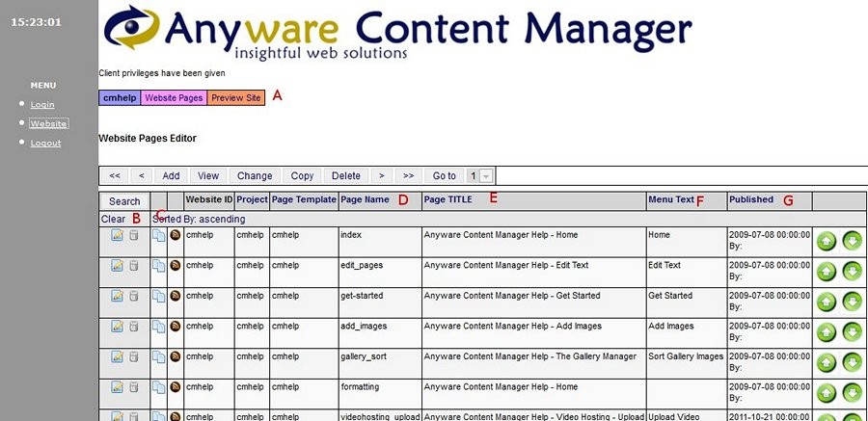Viewport: 868px width, 421px height.
Task: Select the cmhelp tab
Action: pos(120,98)
